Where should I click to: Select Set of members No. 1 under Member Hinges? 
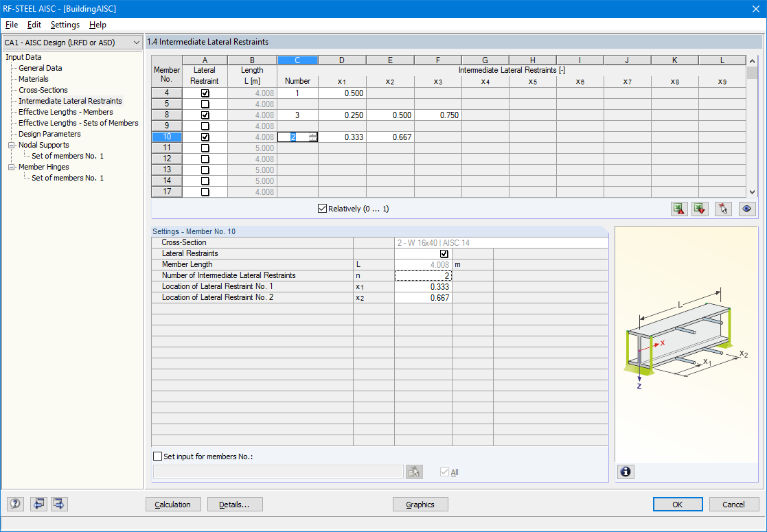(x=67, y=178)
